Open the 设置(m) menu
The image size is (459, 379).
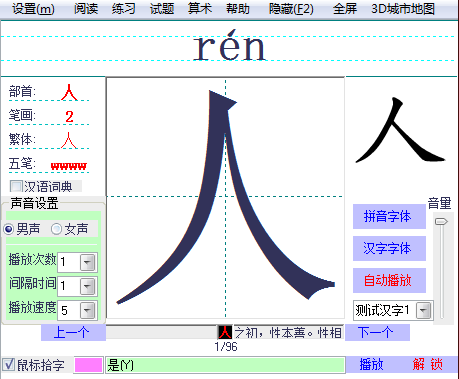click(33, 9)
